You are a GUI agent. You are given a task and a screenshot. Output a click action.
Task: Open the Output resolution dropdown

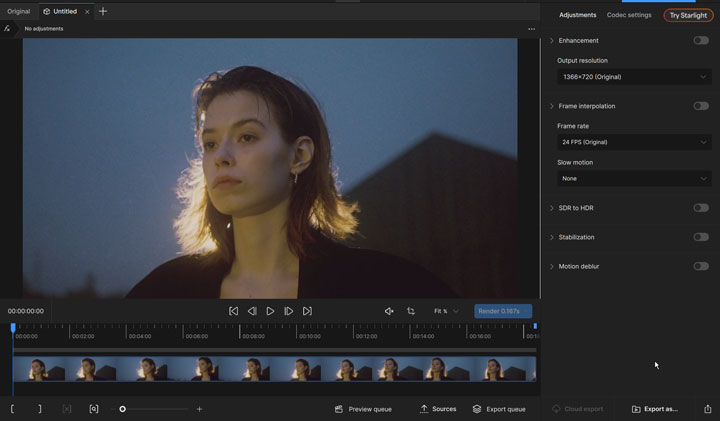coord(634,77)
